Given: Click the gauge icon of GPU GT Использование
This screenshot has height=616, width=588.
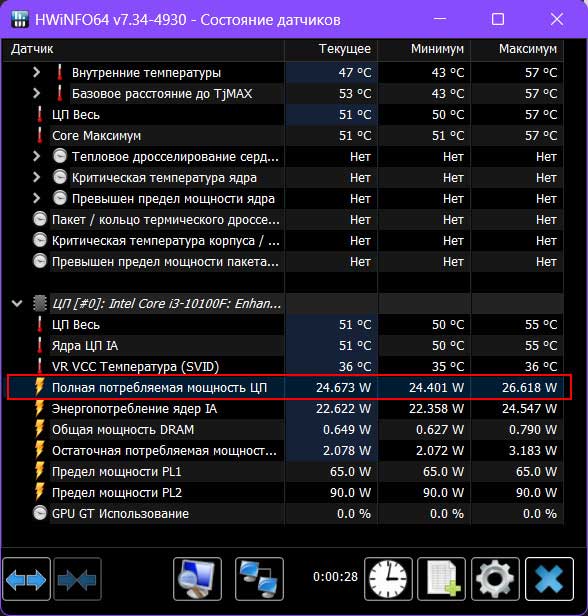Looking at the screenshot, I should 40,513.
